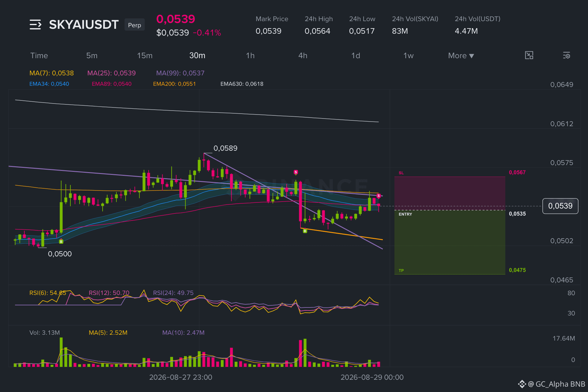
Task: Click the RSI(24): 49.75 label
Action: (173, 293)
